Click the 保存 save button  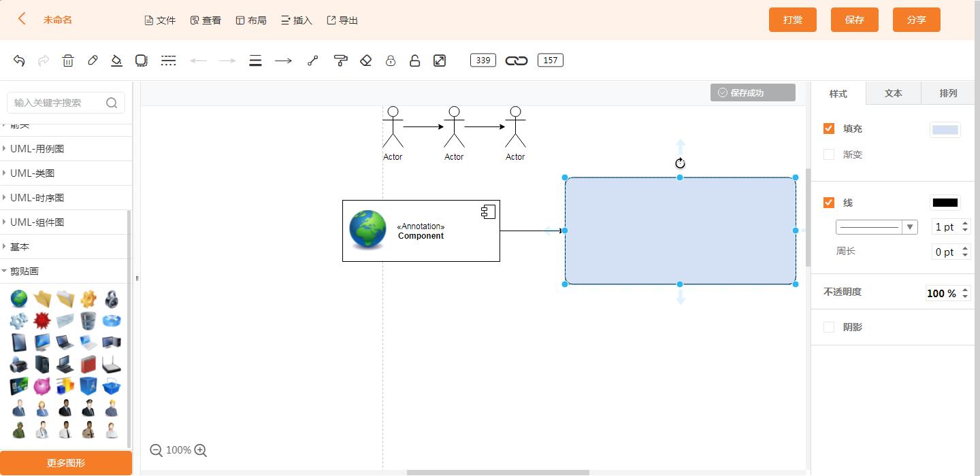point(854,20)
